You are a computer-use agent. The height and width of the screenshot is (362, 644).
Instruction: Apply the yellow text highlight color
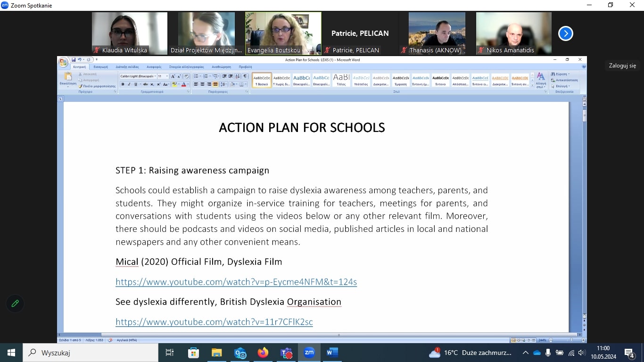point(174,84)
